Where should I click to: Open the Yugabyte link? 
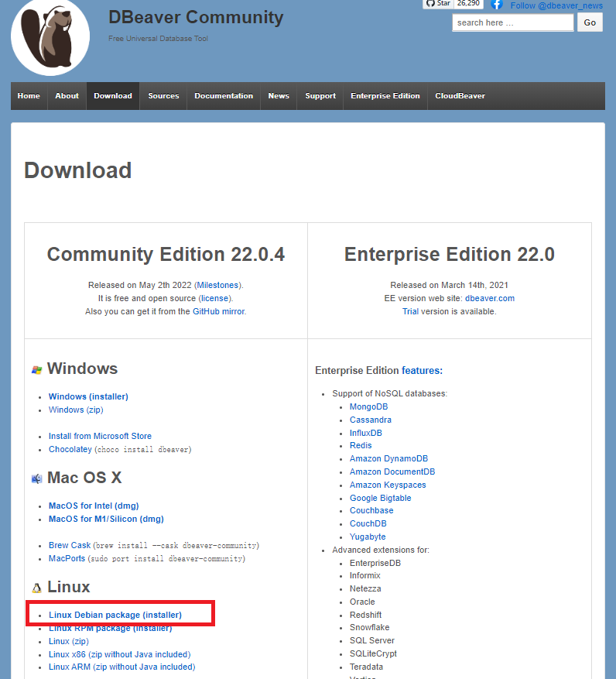368,537
